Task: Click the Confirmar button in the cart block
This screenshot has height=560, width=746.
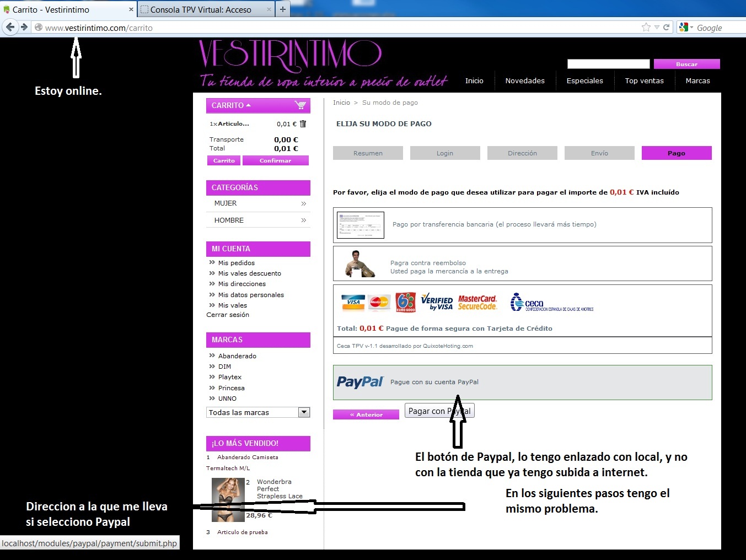Action: (276, 160)
